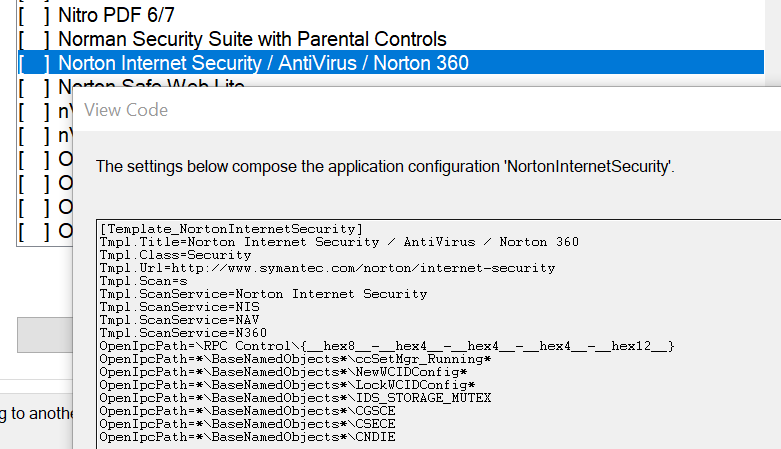781x449 pixels.
Task: Tick the highlighted Norton Internet Security checkbox
Action: coord(34,63)
